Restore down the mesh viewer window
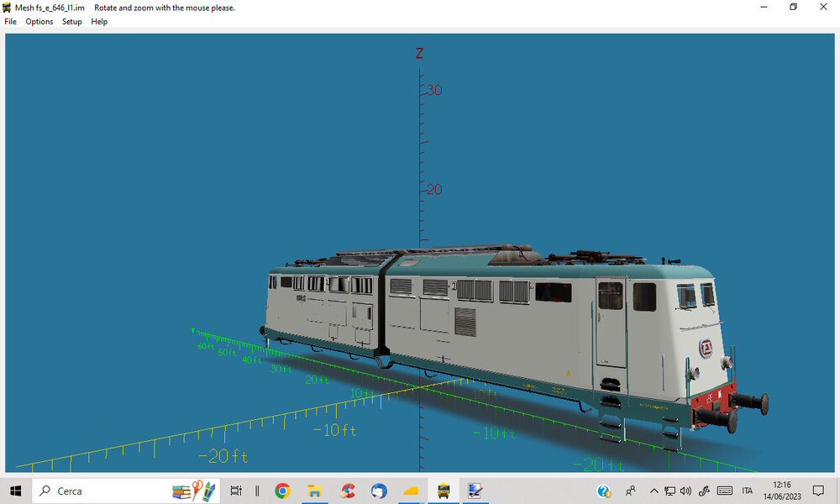Image resolution: width=840 pixels, height=504 pixels. pyautogui.click(x=794, y=7)
